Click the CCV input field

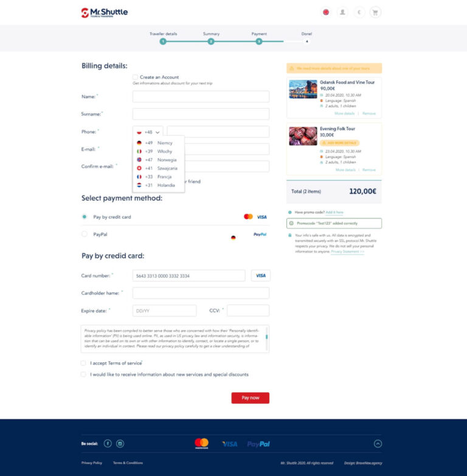tap(248, 311)
